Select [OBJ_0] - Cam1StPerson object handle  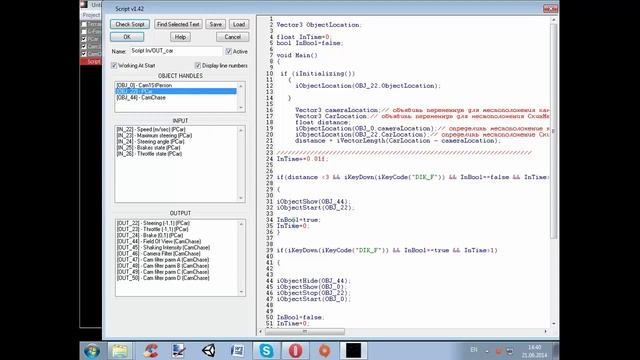pyautogui.click(x=176, y=85)
